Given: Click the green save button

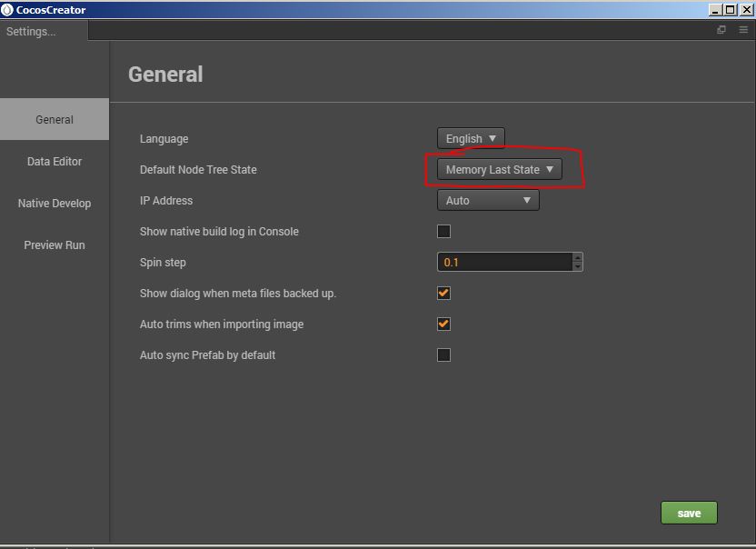Looking at the screenshot, I should pos(688,514).
